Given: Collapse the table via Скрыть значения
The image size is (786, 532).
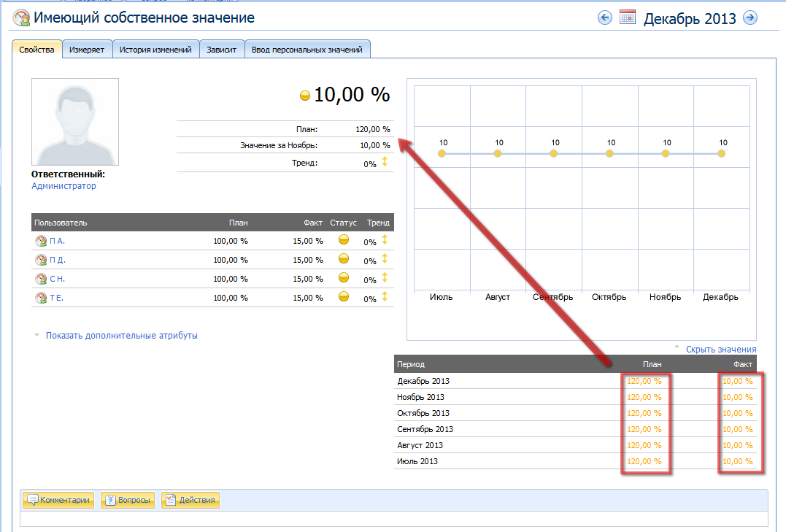Looking at the screenshot, I should point(720,350).
